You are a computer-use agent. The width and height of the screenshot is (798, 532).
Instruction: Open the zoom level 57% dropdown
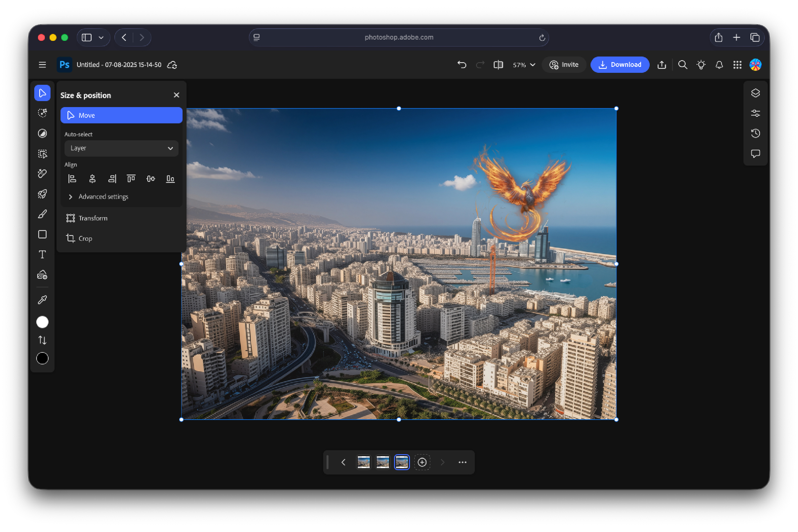coord(523,65)
